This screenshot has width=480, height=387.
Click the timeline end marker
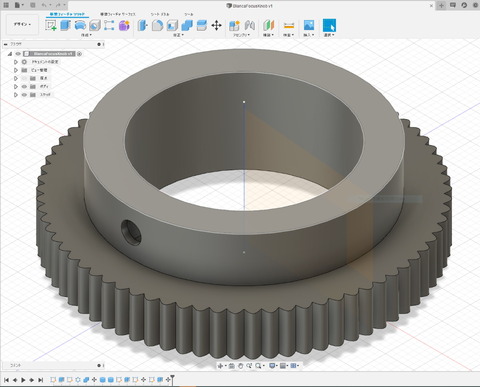(172, 379)
